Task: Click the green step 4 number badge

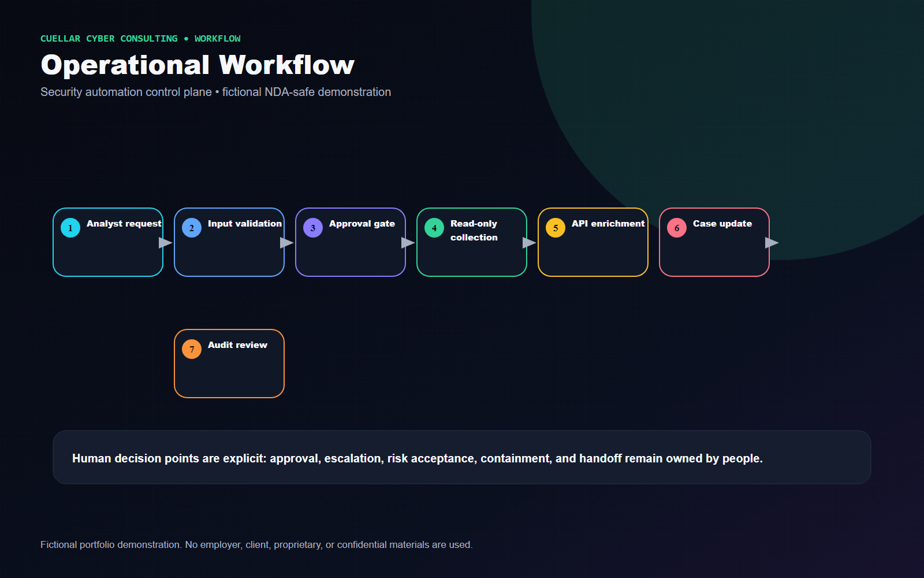Action: [x=434, y=228]
